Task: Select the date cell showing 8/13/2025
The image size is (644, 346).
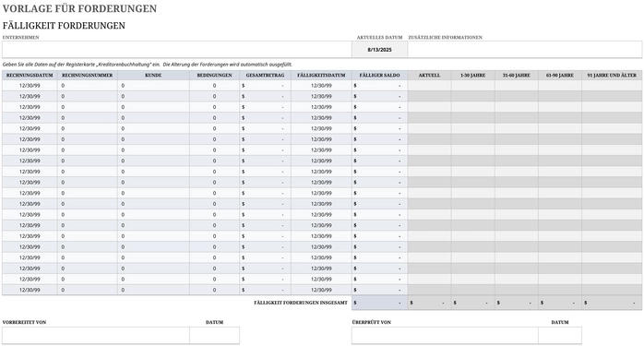Action: [x=379, y=49]
